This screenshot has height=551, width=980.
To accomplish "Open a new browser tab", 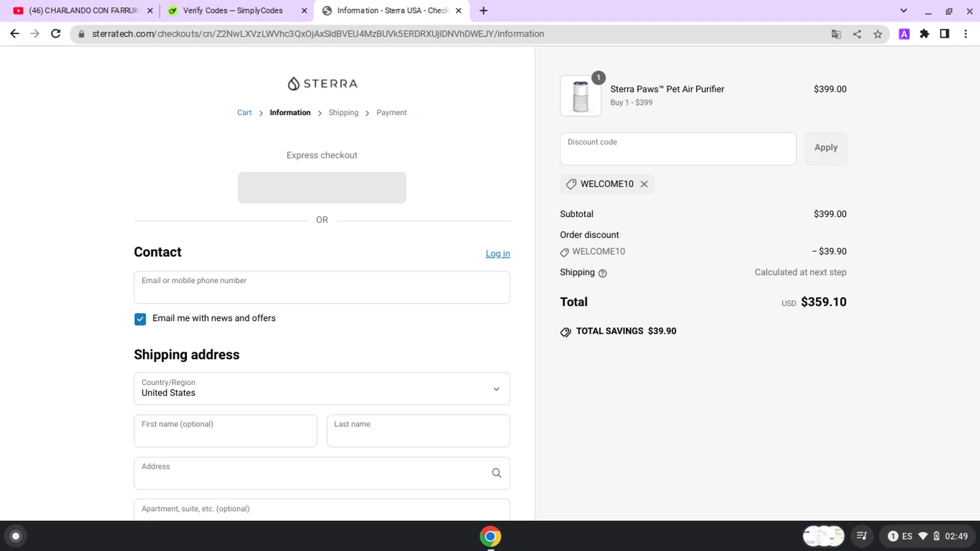I will click(483, 10).
